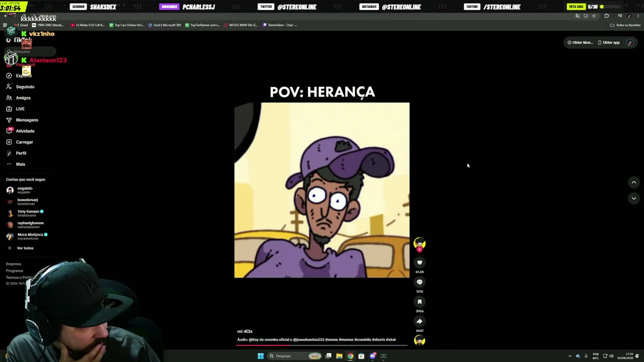This screenshot has height=362, width=644.
Task: Open Discord from the taskbar
Action: pyautogui.click(x=372, y=356)
